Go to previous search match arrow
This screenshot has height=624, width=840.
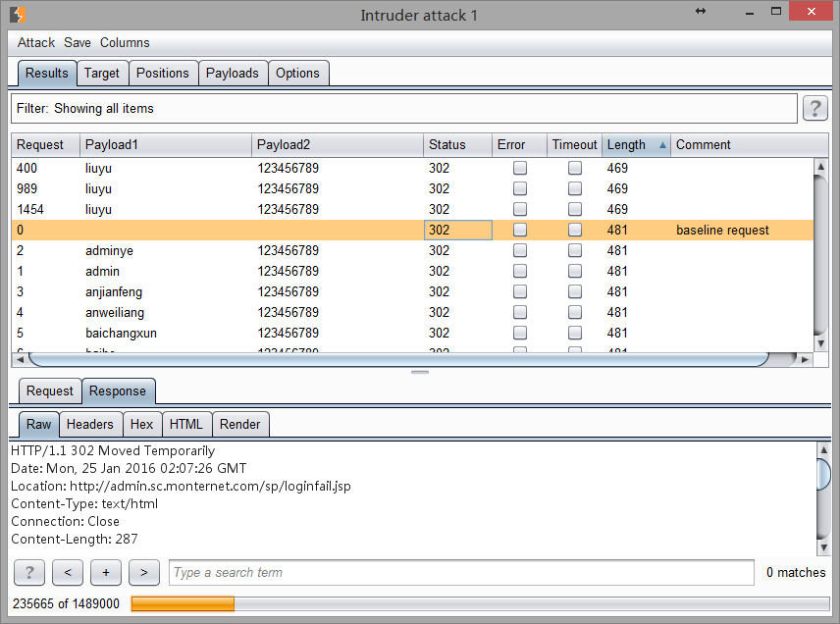(x=67, y=572)
